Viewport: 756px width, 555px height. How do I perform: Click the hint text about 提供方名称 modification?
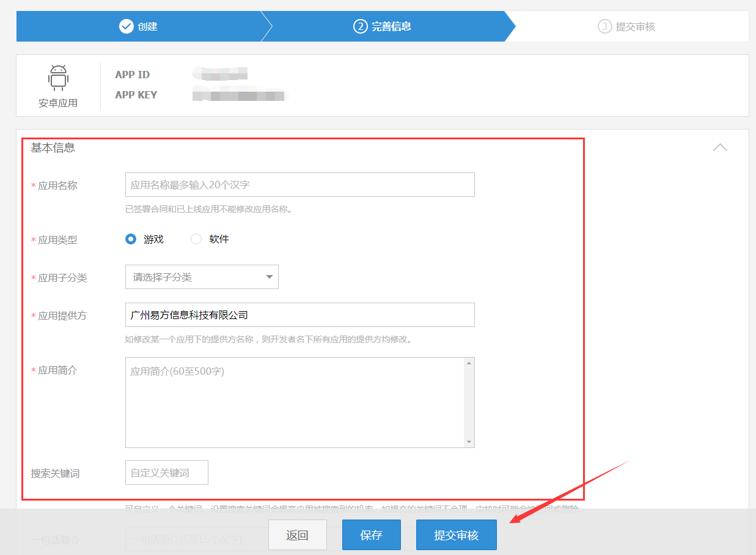click(268, 339)
